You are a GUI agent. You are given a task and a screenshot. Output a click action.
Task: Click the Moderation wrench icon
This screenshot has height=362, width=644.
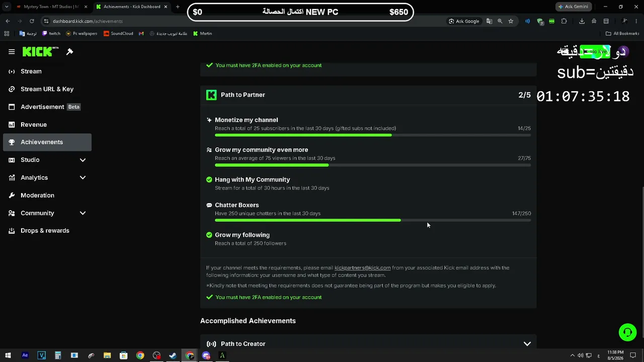pyautogui.click(x=12, y=195)
